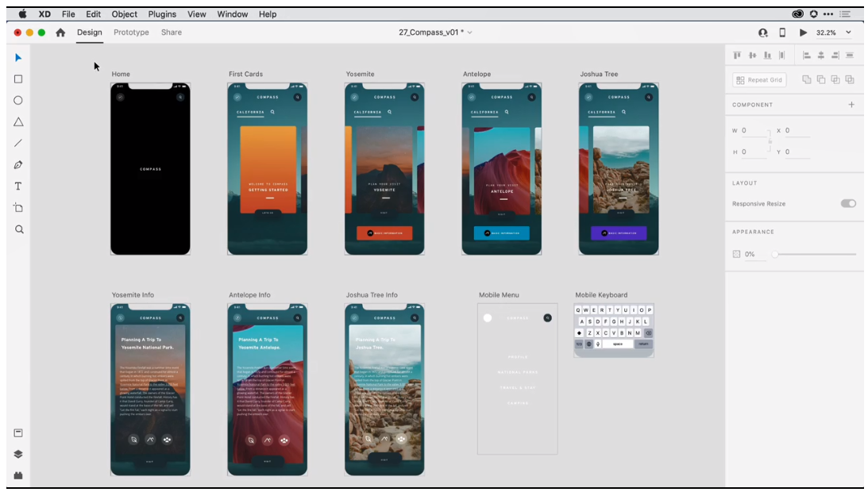The height and width of the screenshot is (492, 868).
Task: Open the XD application menu
Action: [44, 14]
